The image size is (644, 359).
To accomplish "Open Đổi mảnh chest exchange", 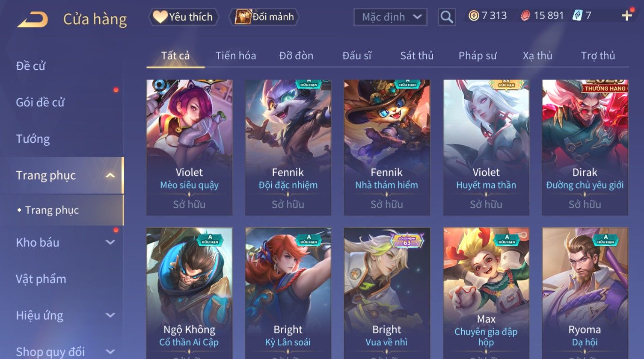I will coord(264,17).
